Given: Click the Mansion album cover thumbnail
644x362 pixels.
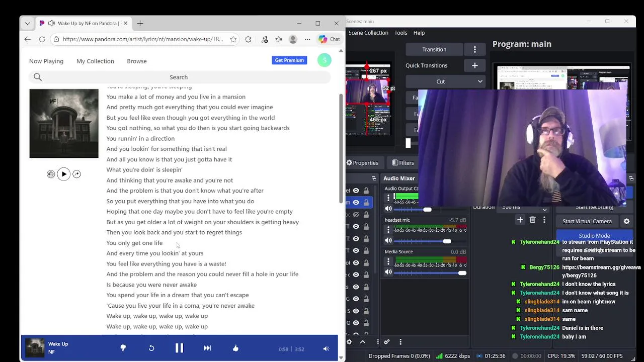Looking at the screenshot, I should pos(64,124).
